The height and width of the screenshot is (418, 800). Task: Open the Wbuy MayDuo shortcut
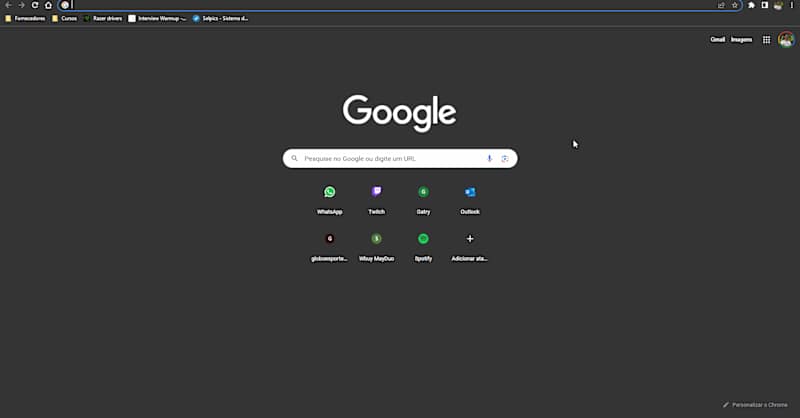[x=377, y=247]
